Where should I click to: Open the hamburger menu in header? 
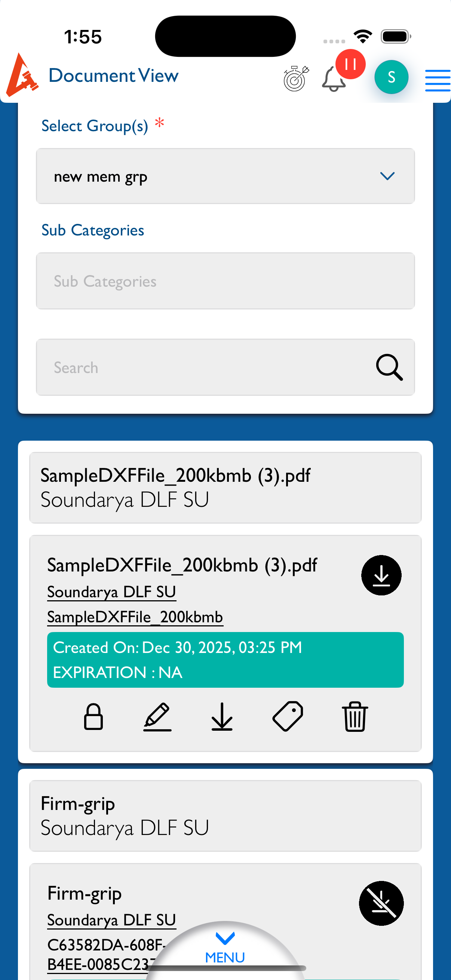437,80
